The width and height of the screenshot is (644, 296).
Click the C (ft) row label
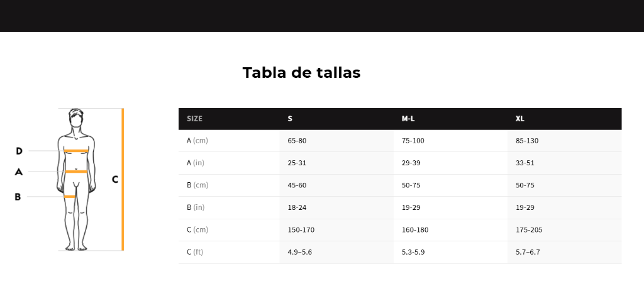tap(195, 252)
